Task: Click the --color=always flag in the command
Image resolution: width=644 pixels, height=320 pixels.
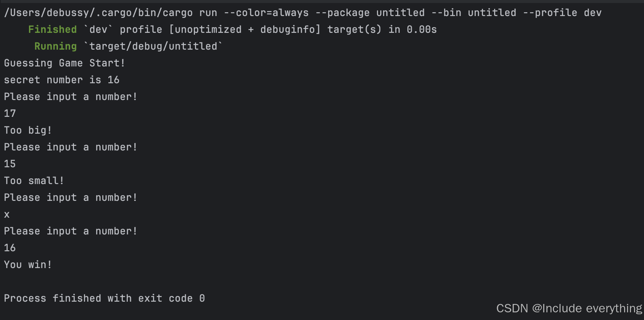Action: click(266, 13)
